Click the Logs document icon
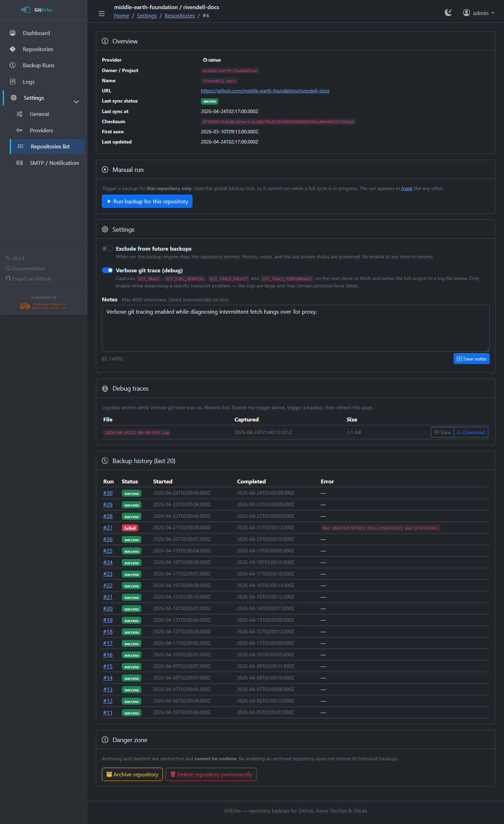 (x=13, y=82)
